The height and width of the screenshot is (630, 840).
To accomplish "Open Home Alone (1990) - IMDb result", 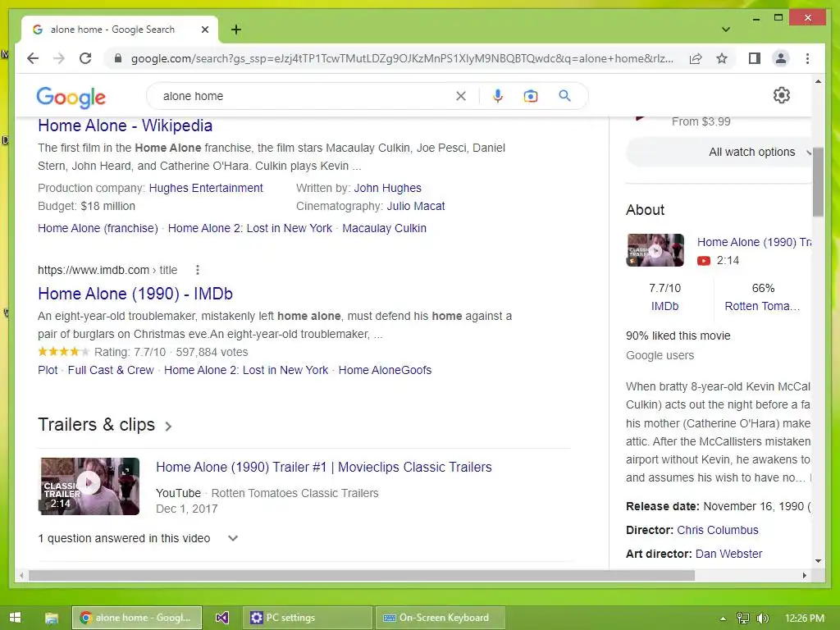I will (x=135, y=294).
